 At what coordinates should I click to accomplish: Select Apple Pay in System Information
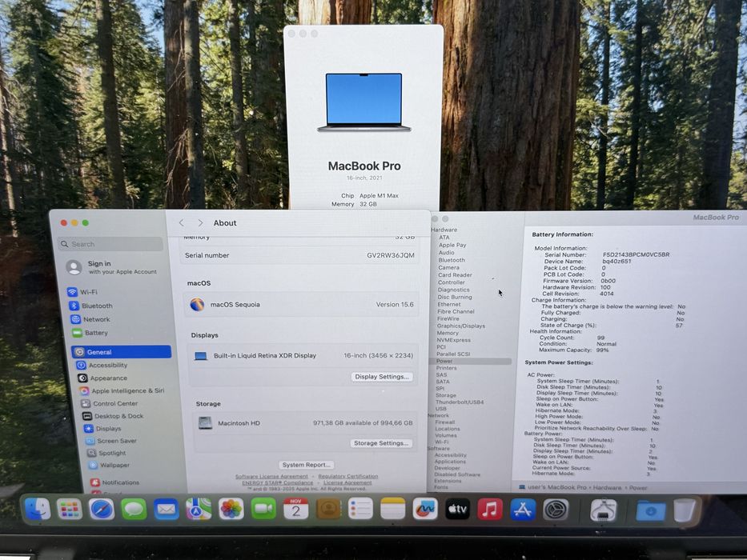(x=452, y=246)
